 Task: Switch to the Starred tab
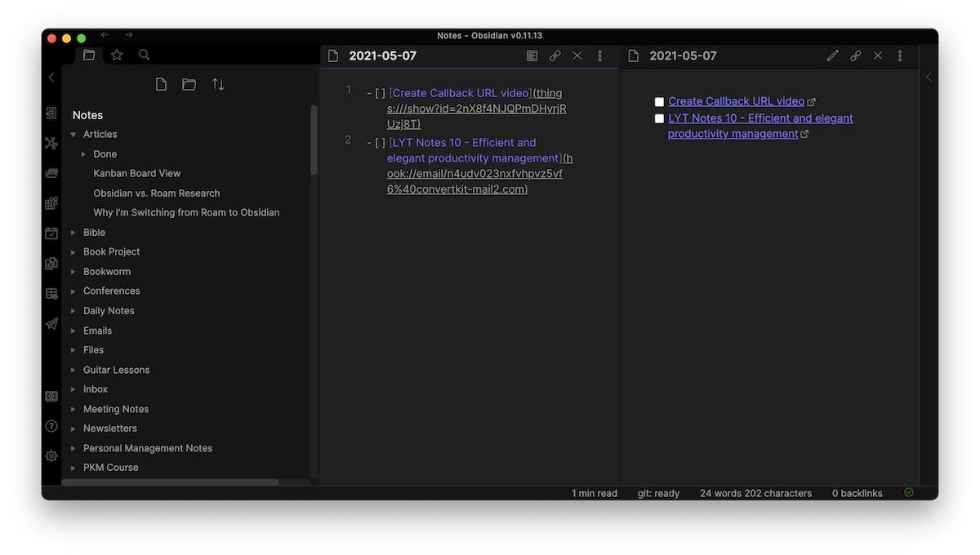click(117, 55)
